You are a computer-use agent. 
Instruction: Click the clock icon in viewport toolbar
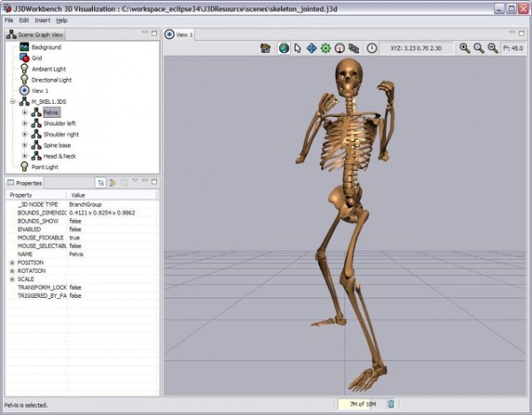372,48
